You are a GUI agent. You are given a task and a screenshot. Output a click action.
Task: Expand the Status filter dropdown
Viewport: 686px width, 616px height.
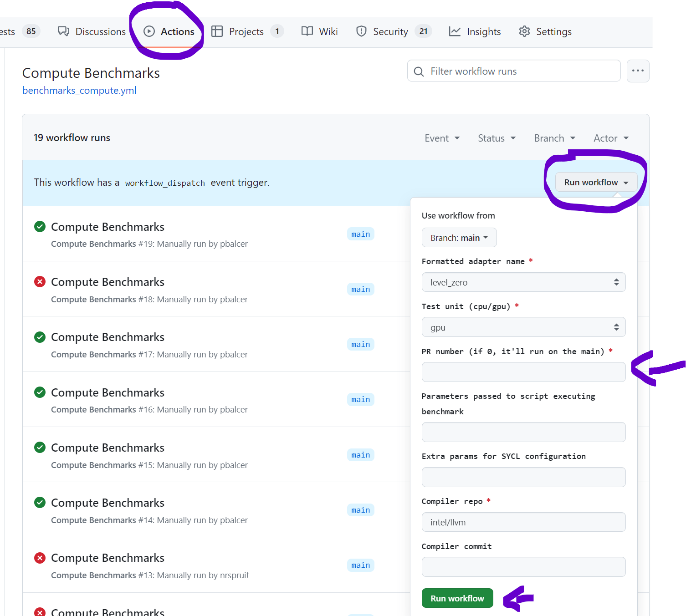497,138
